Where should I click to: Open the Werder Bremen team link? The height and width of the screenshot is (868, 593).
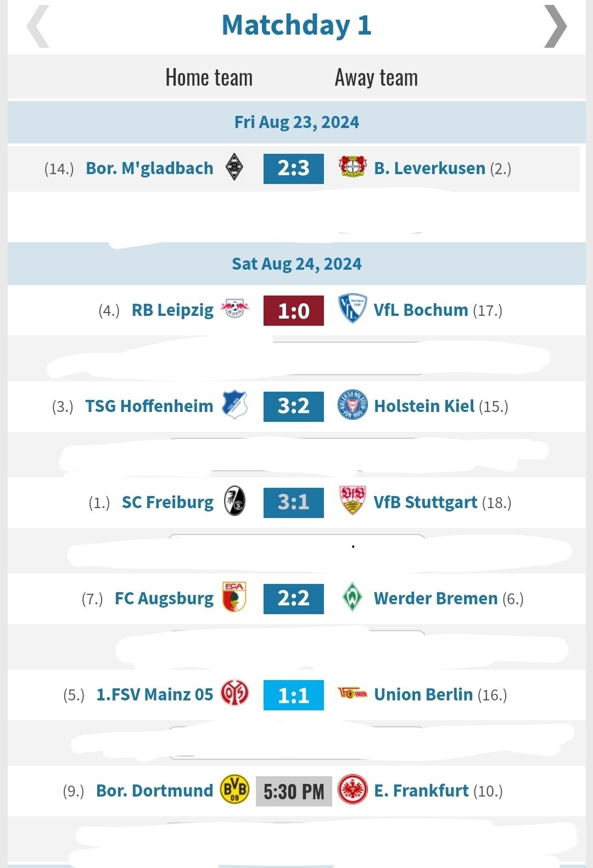435,598
